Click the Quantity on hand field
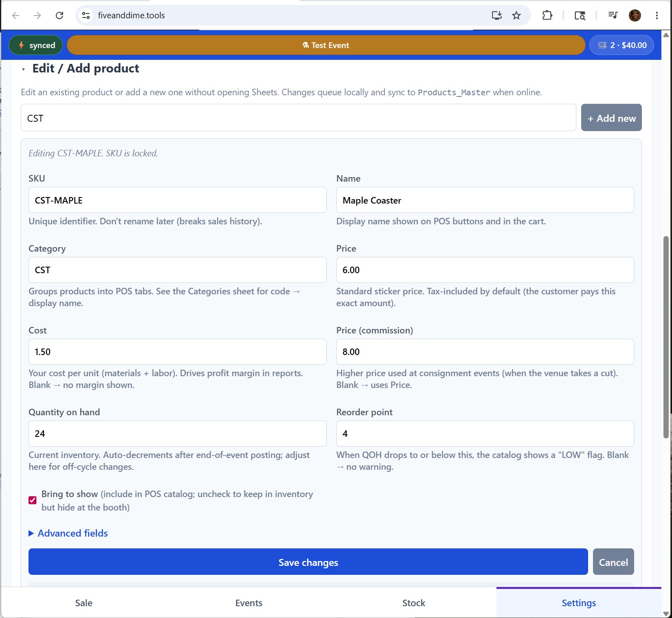This screenshot has height=618, width=672. 178,434
